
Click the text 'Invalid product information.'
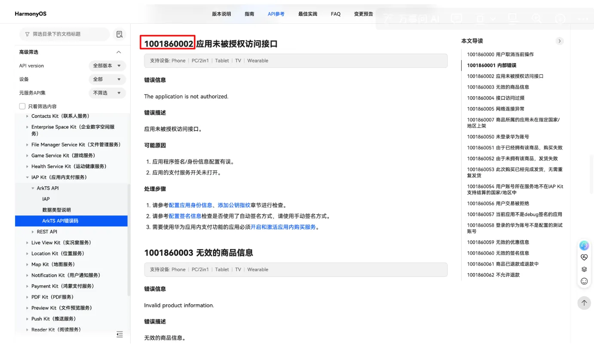(179, 306)
